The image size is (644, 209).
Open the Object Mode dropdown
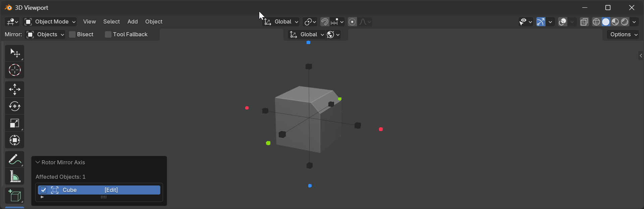click(x=50, y=22)
